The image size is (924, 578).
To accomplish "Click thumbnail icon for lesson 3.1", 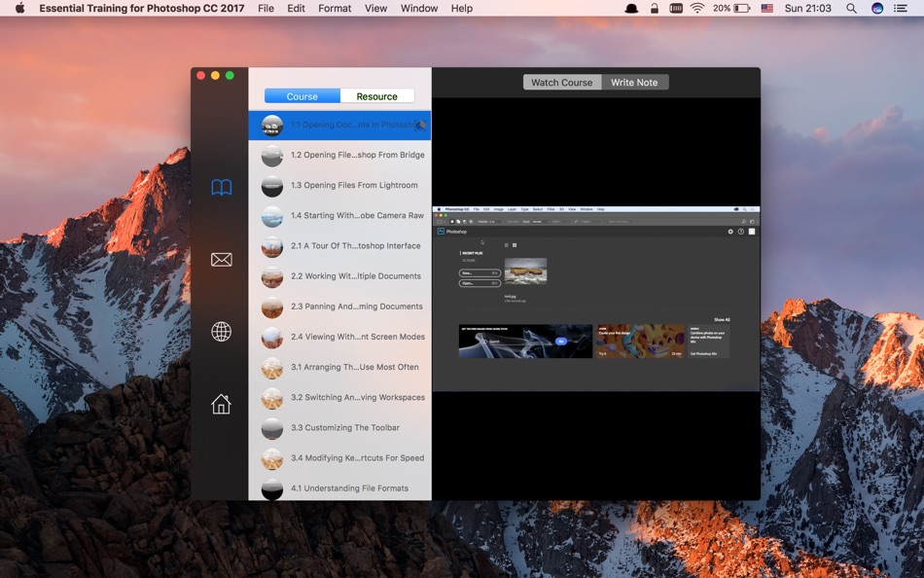I will (x=271, y=368).
